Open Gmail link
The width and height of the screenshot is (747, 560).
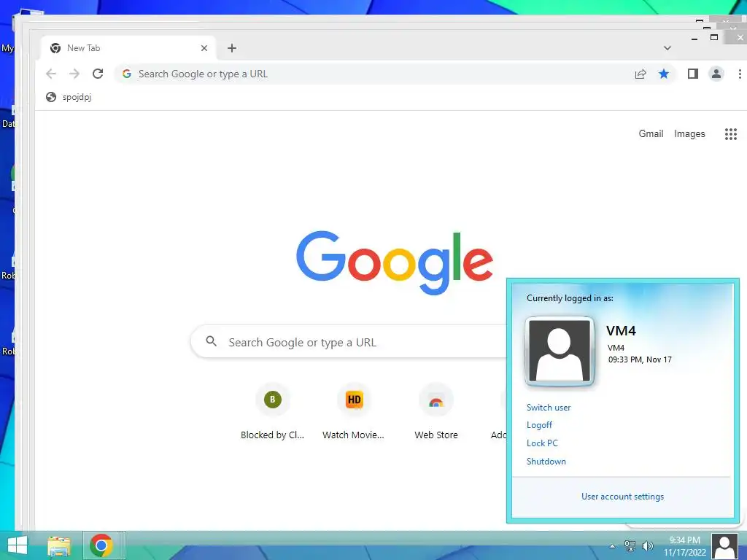[x=651, y=134]
